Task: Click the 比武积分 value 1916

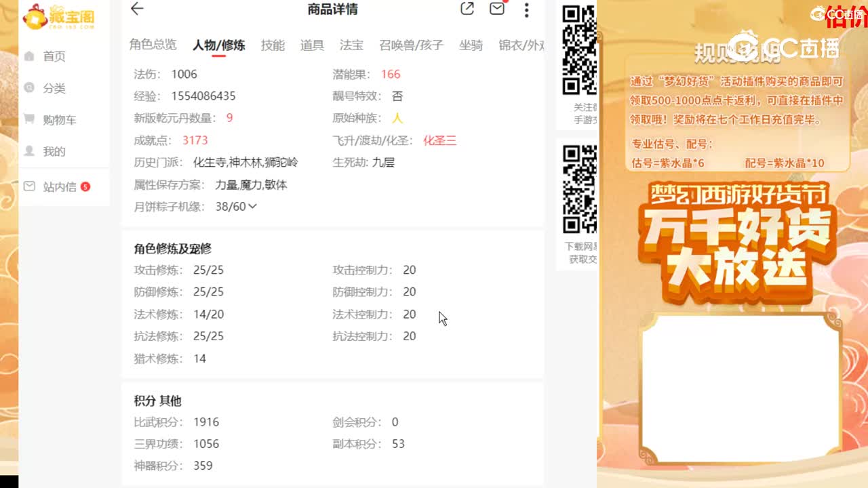Action: 206,422
